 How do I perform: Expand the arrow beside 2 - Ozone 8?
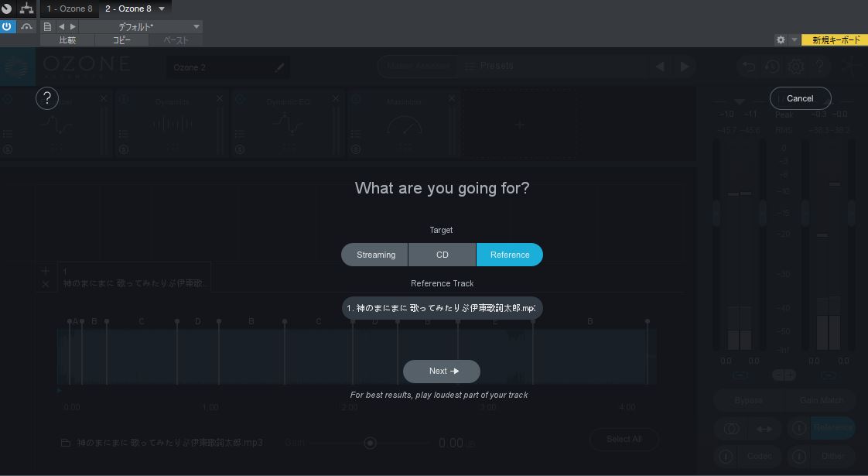tap(162, 9)
